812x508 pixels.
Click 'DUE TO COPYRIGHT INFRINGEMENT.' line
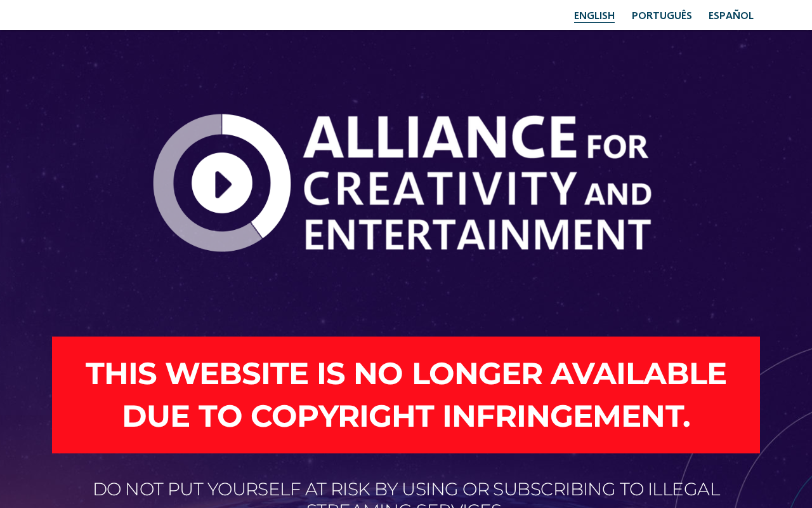pyautogui.click(x=406, y=417)
